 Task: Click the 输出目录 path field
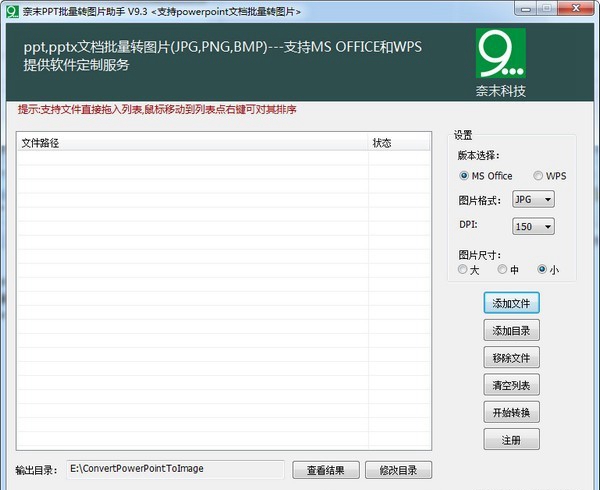pos(176,469)
